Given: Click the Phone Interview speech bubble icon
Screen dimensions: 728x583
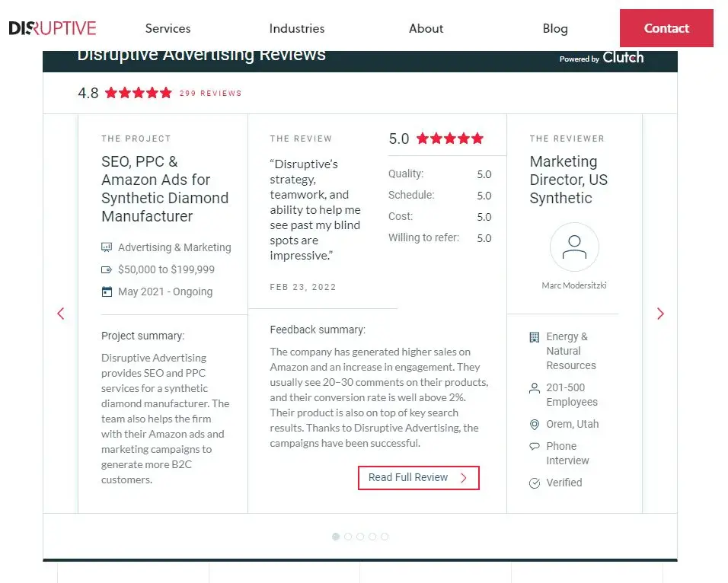Looking at the screenshot, I should pyautogui.click(x=535, y=446).
